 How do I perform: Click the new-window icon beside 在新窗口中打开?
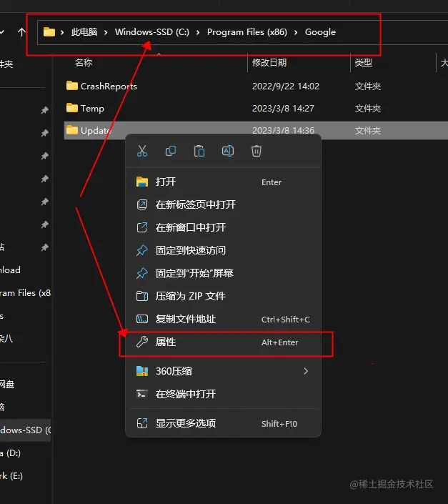[142, 227]
